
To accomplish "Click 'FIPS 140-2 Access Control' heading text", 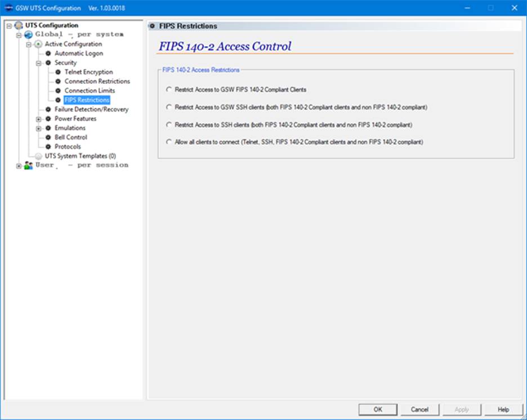I will tap(225, 46).
